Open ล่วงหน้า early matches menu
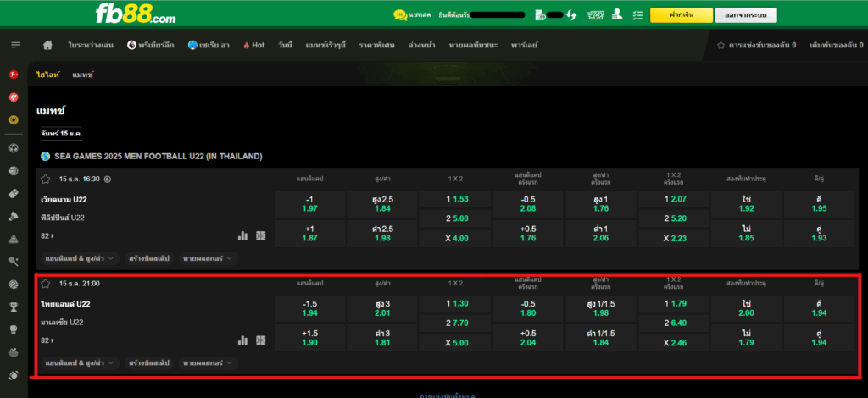 [422, 46]
